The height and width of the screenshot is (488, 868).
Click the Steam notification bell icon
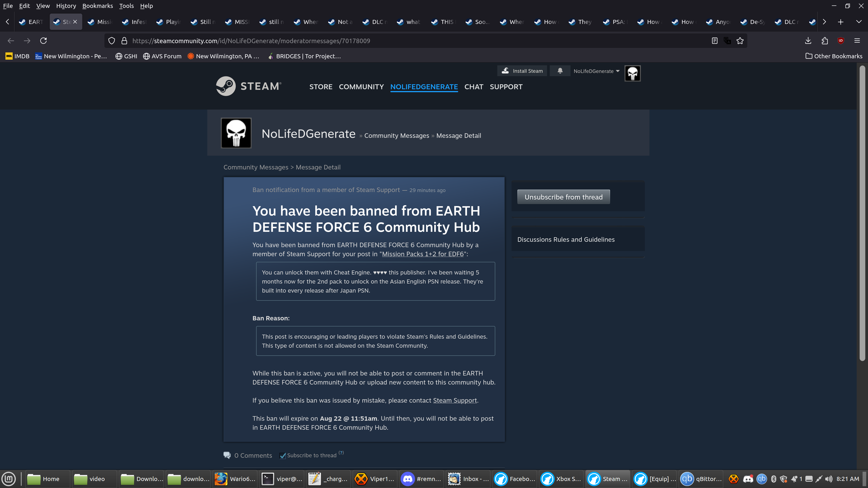coord(560,71)
